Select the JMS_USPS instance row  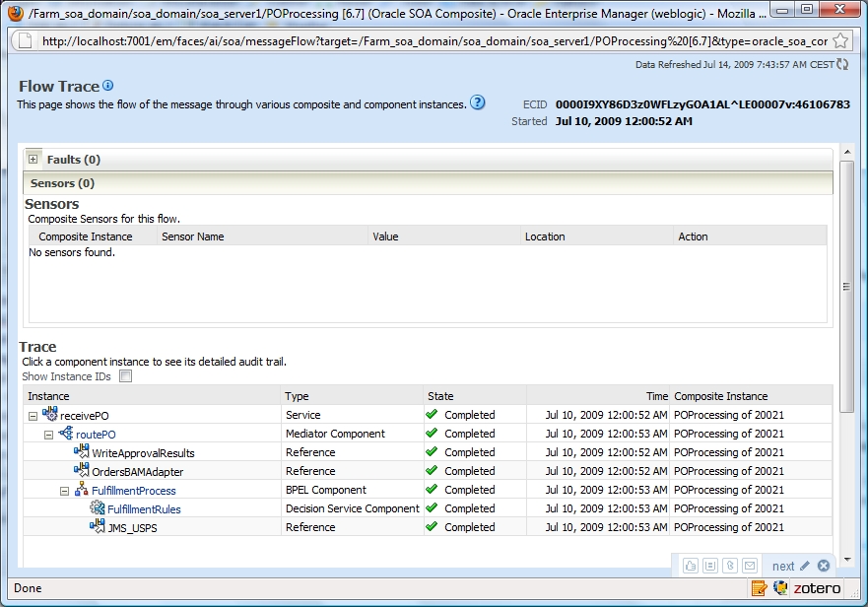[428, 527]
